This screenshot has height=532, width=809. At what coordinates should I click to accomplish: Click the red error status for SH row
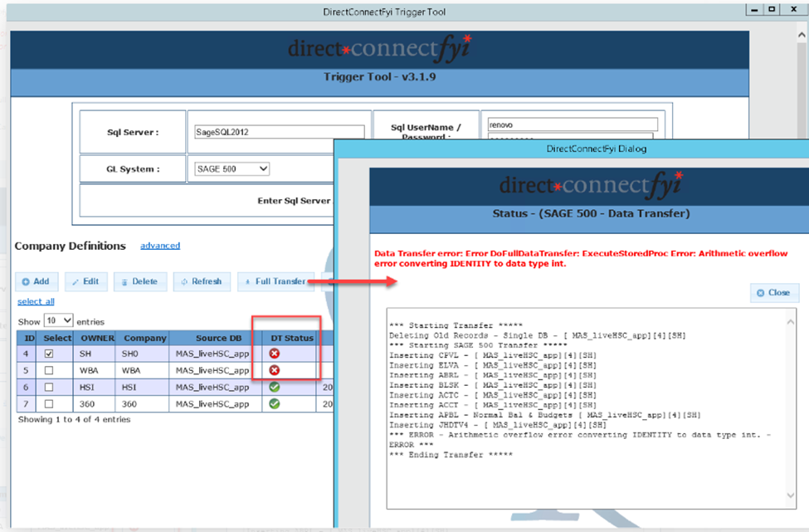point(275,354)
